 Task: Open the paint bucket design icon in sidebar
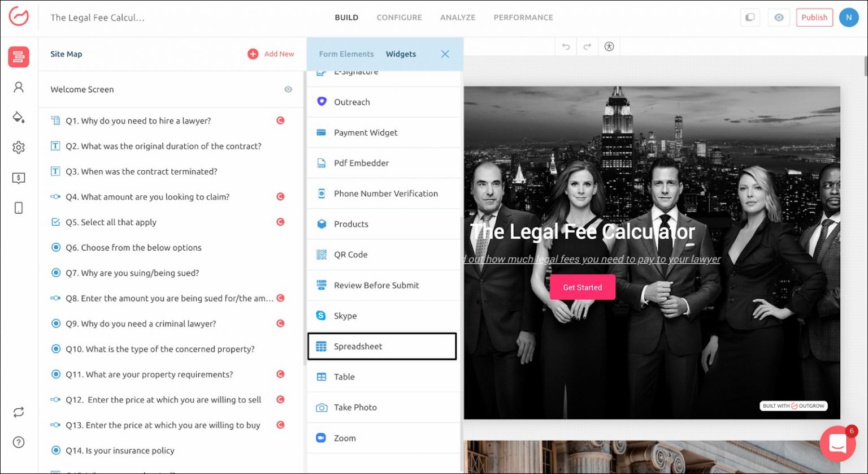pyautogui.click(x=19, y=117)
